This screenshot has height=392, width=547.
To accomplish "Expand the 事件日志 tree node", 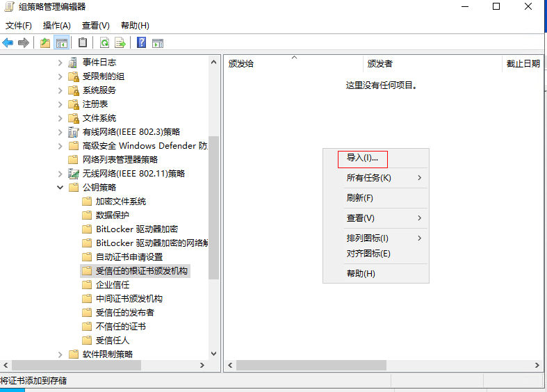I will (60, 63).
